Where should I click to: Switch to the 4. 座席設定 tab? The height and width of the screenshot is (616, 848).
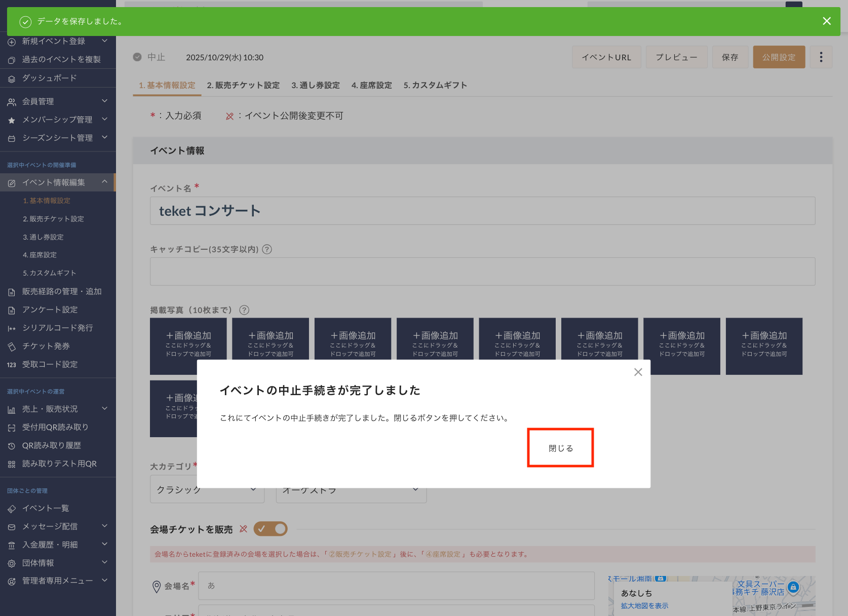tap(371, 85)
